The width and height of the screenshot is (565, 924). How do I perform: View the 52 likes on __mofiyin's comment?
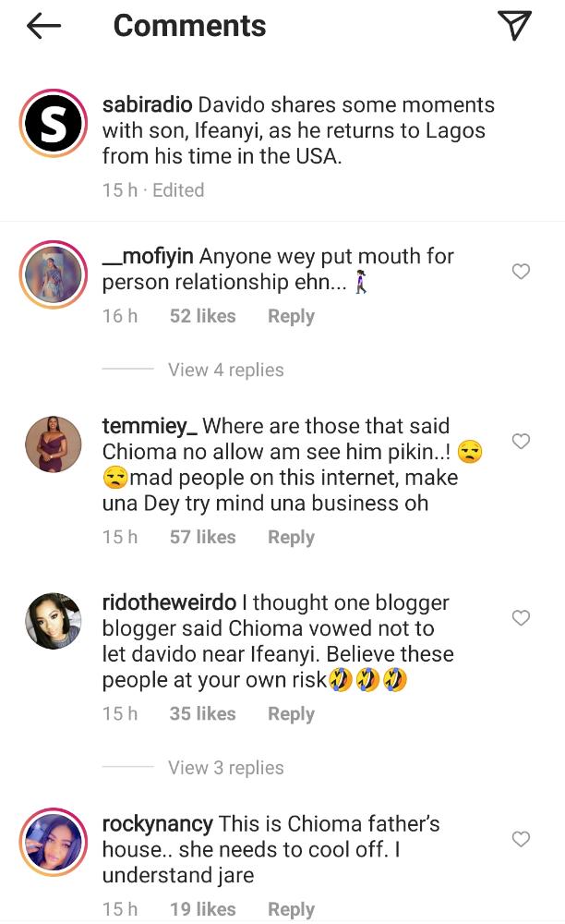click(x=202, y=316)
